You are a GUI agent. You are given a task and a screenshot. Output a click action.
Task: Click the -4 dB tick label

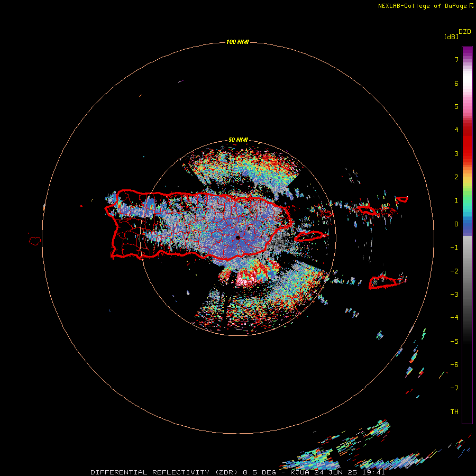[x=454, y=318]
